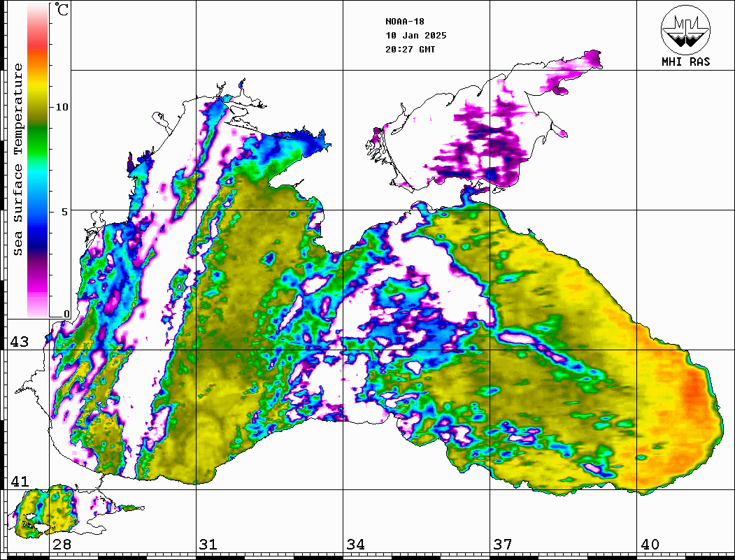Click the 0 tick on temperature scale
735x560 pixels.
66,314
